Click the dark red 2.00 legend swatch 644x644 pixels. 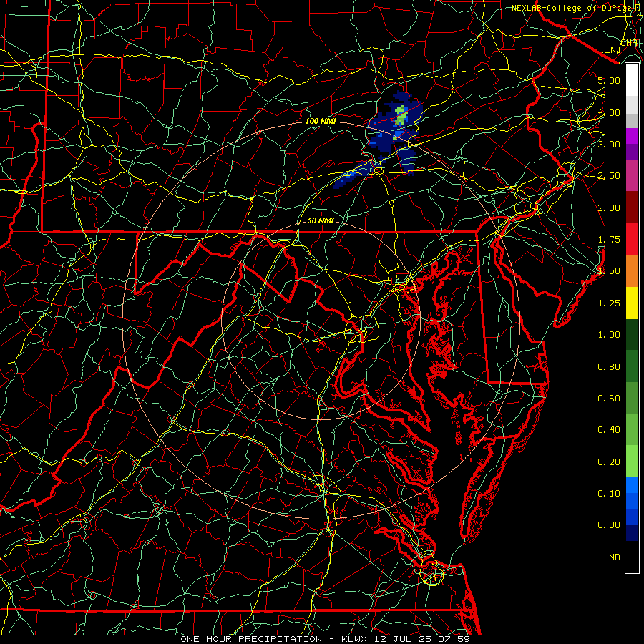tap(632, 208)
